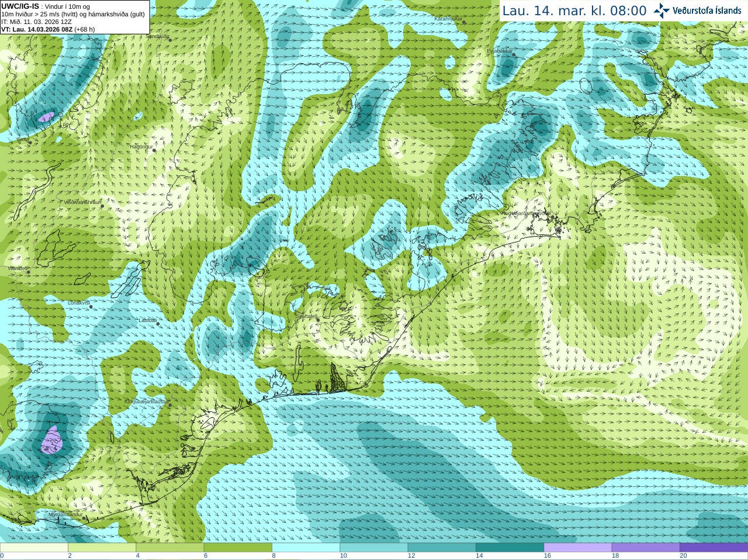Click the Lónakvísl station label
This screenshot has width=748, height=560.
click(79, 303)
